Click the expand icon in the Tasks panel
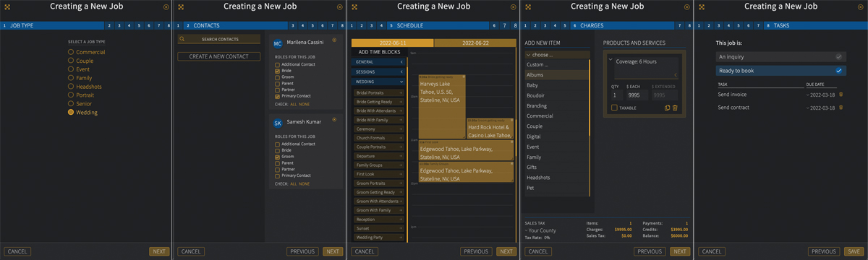This screenshot has width=868, height=260. (x=702, y=7)
